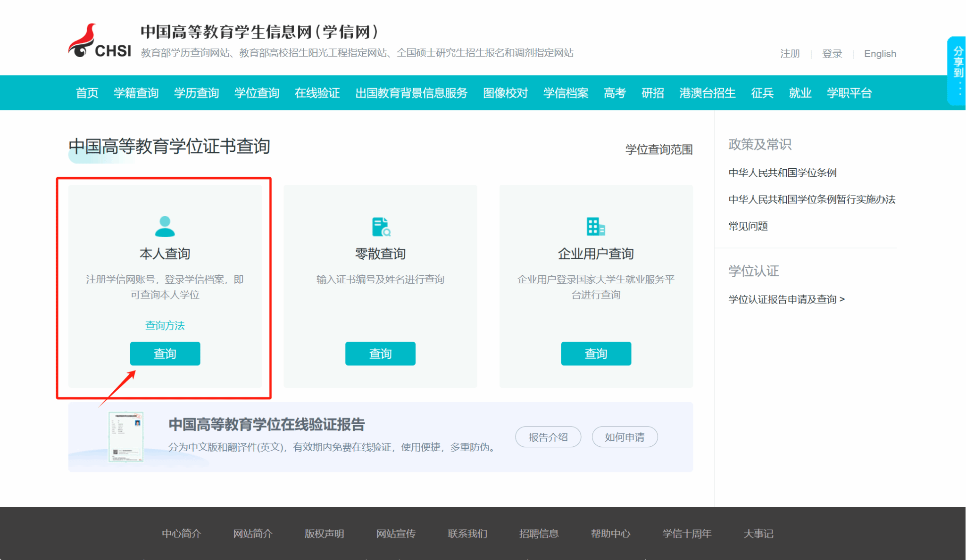Viewport: 966px width, 560px height.
Task: Open 常见问题 link
Action: [748, 226]
